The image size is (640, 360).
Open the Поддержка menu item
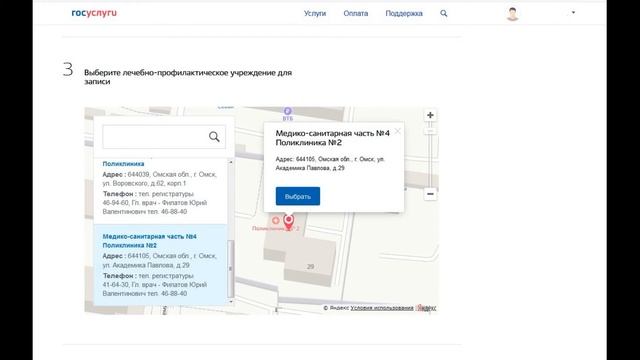pyautogui.click(x=404, y=13)
